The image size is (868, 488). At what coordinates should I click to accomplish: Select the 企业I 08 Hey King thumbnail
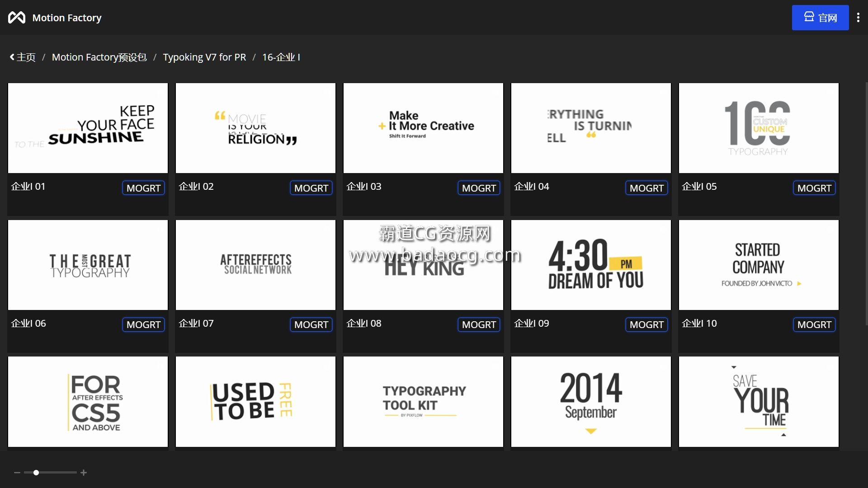(x=423, y=265)
